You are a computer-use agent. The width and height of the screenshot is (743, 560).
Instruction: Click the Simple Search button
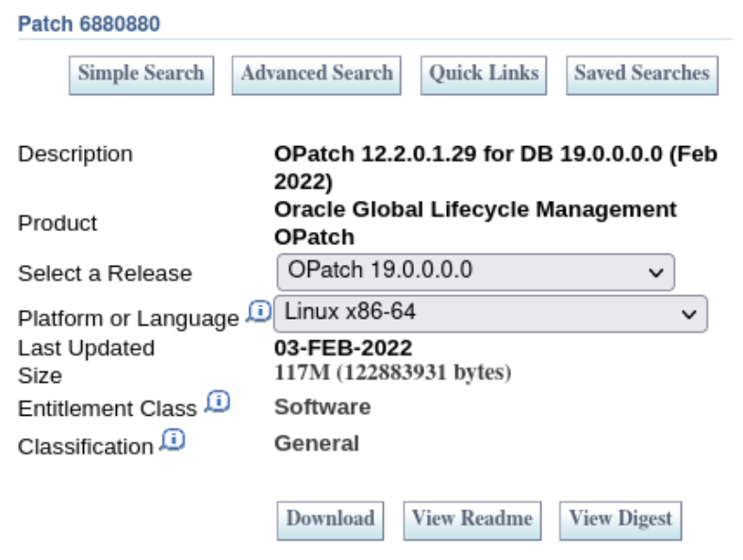141,75
